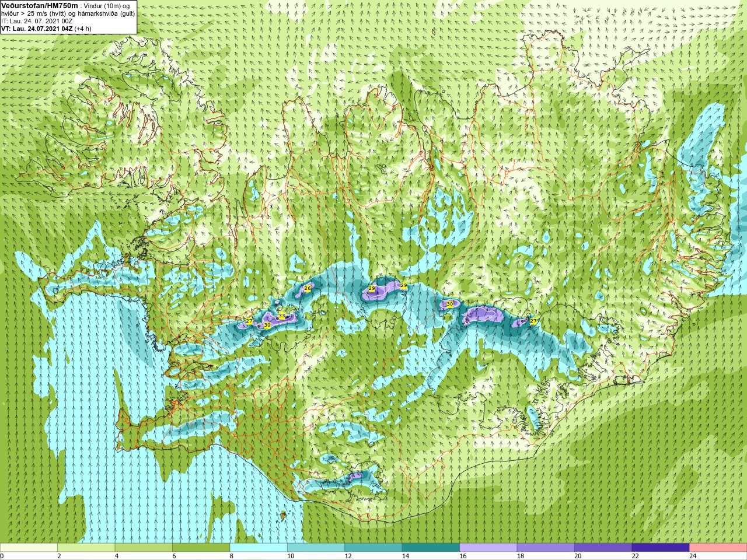Click the yellow 33 gust label
This screenshot has width=747, height=560.
click(282, 316)
